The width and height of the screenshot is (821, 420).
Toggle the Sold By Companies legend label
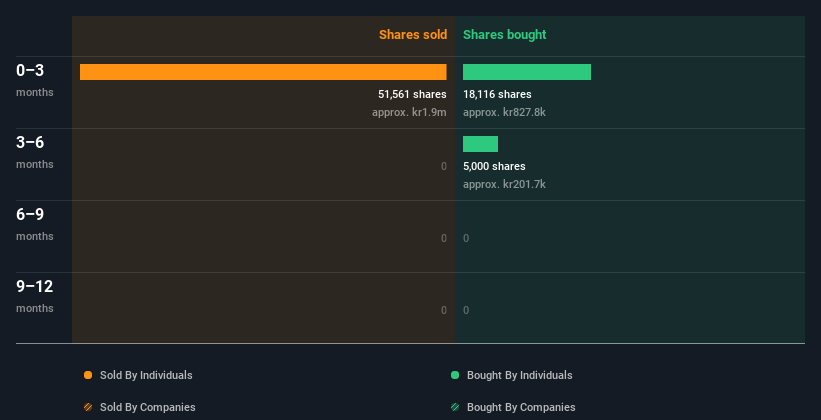[148, 407]
